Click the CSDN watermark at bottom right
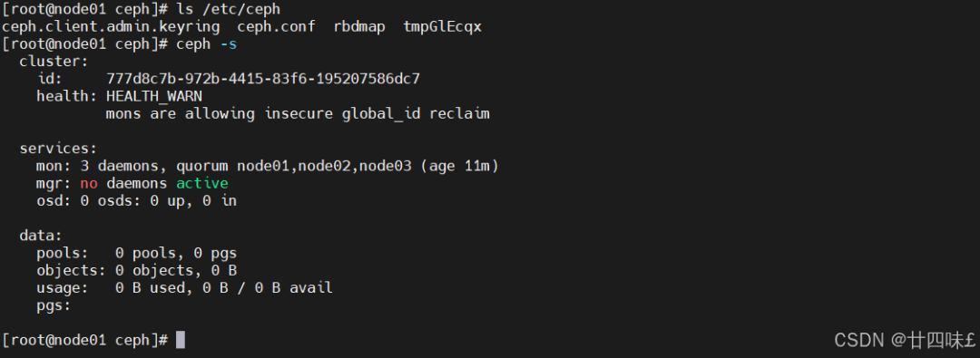980x358 pixels. pyautogui.click(x=905, y=340)
